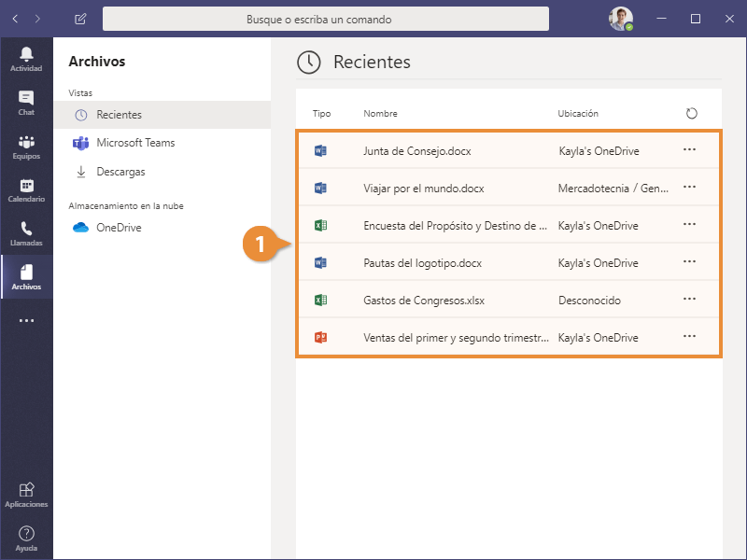This screenshot has width=747, height=560.
Task: Click your profile avatar
Action: pyautogui.click(x=620, y=18)
